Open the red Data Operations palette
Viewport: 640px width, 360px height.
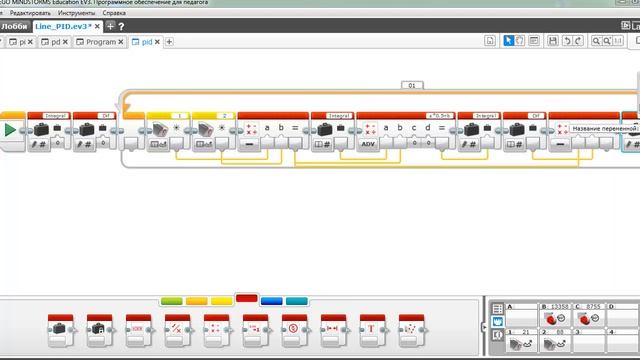(247, 298)
